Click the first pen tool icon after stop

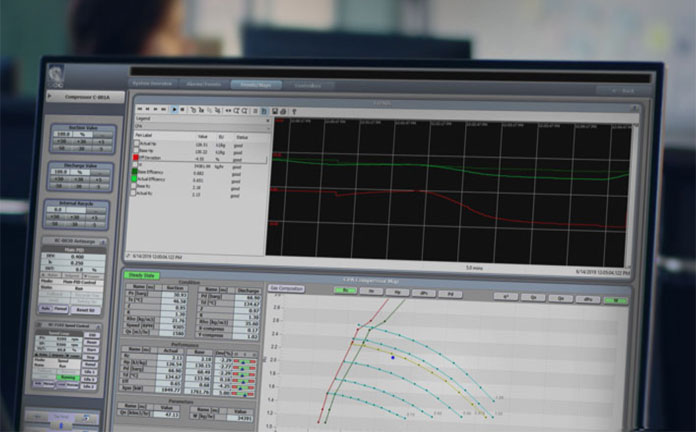pyautogui.click(x=193, y=110)
